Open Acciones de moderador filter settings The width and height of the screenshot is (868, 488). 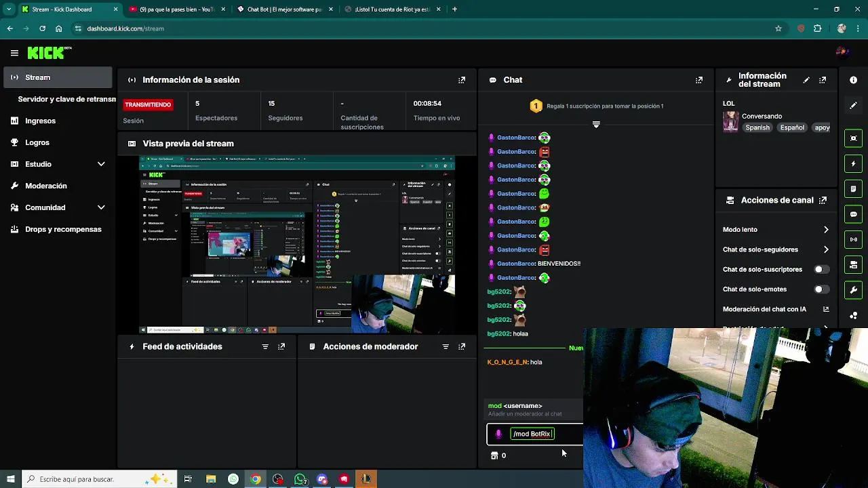[x=446, y=346]
